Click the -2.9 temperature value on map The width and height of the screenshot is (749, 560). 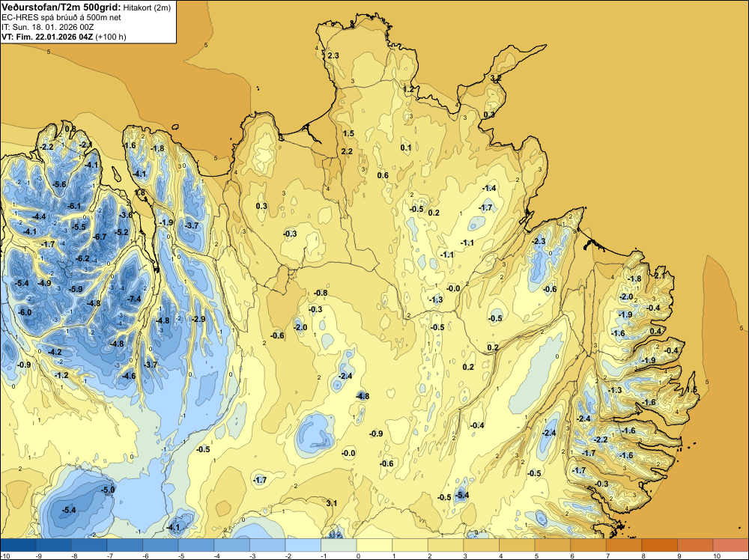(x=198, y=319)
